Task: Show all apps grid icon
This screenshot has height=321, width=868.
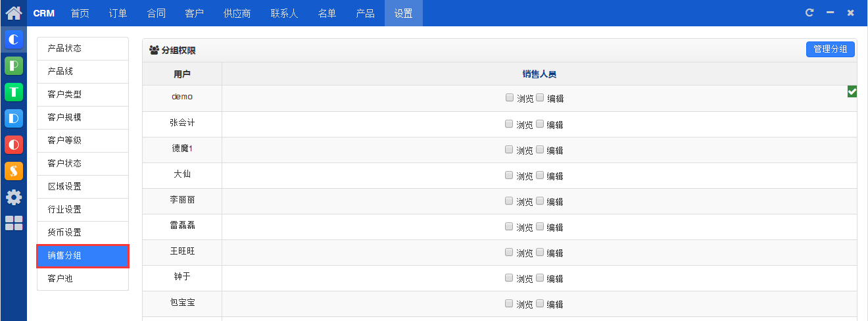Action: [14, 223]
